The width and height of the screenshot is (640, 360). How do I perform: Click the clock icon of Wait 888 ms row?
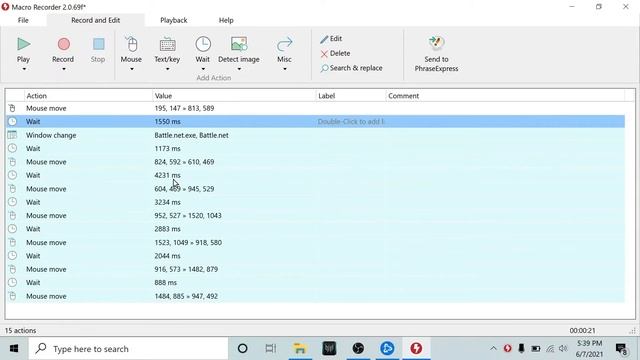12,282
